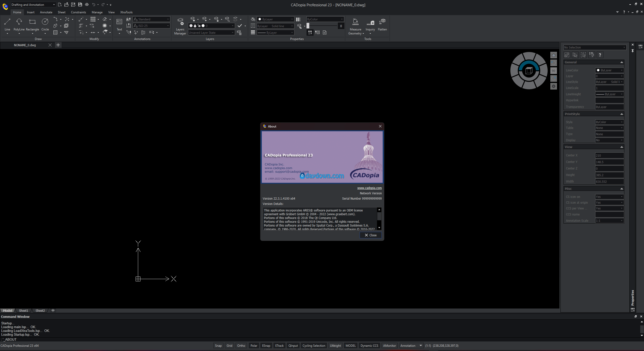Open the No Selection dropdown in Properties
The height and width of the screenshot is (351, 644).
coord(595,47)
